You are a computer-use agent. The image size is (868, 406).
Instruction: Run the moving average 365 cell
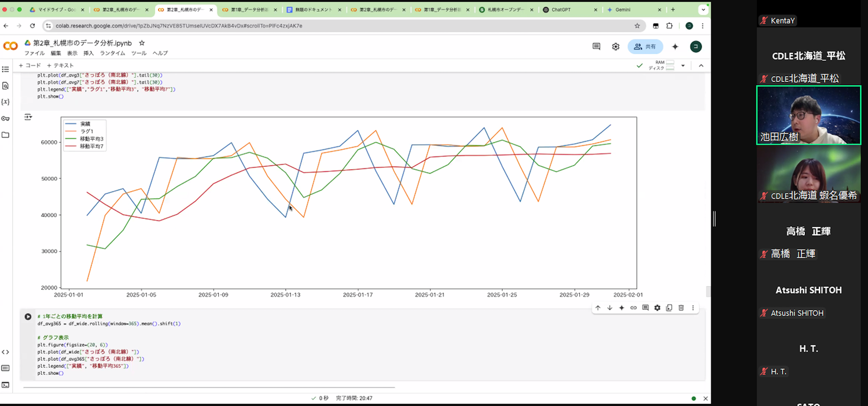(28, 317)
